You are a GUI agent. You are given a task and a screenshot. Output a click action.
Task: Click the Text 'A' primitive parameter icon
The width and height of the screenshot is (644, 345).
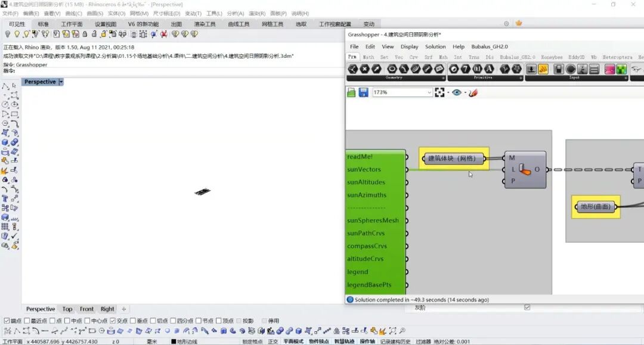click(489, 69)
